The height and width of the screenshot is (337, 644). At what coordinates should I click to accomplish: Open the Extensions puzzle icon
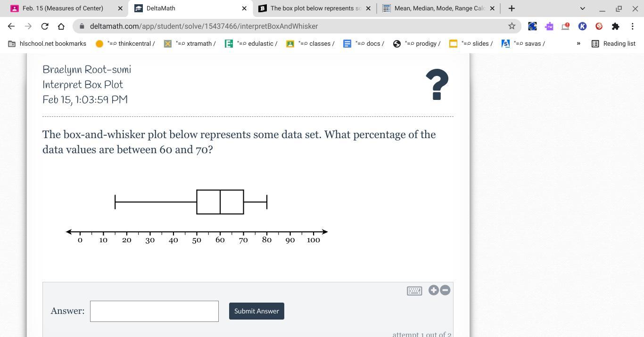point(615,26)
